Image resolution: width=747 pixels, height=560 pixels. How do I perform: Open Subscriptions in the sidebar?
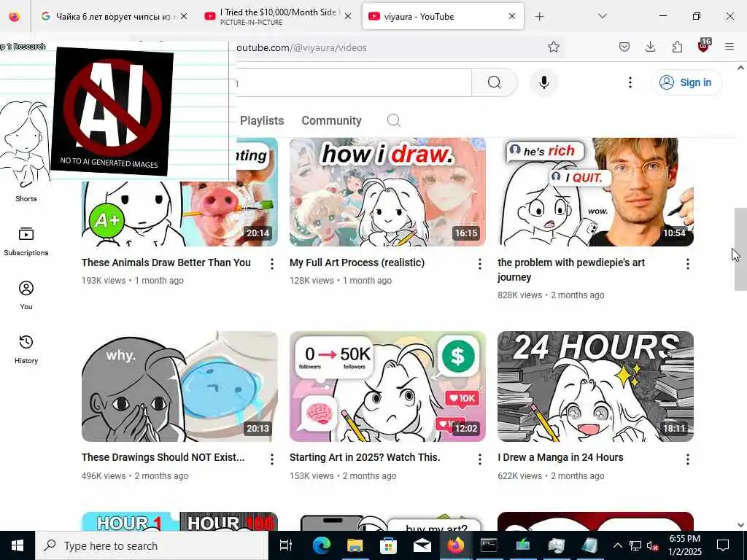pyautogui.click(x=26, y=241)
